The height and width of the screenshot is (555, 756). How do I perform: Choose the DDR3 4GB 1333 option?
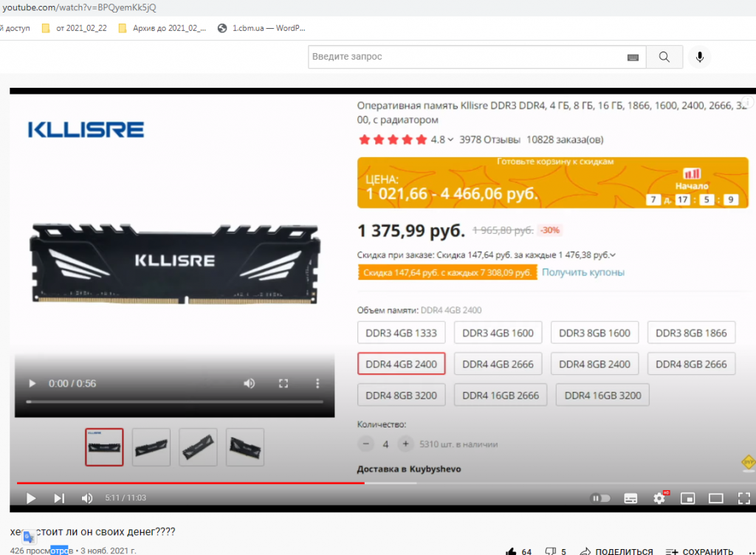point(401,333)
